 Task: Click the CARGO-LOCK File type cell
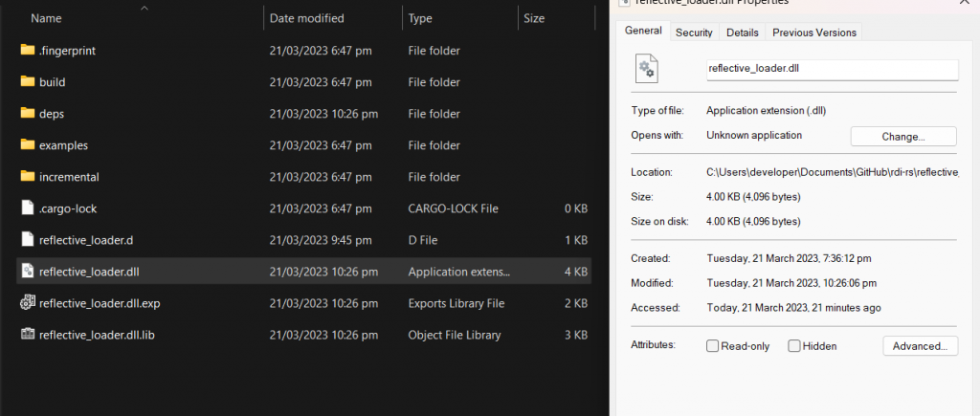pyautogui.click(x=453, y=208)
